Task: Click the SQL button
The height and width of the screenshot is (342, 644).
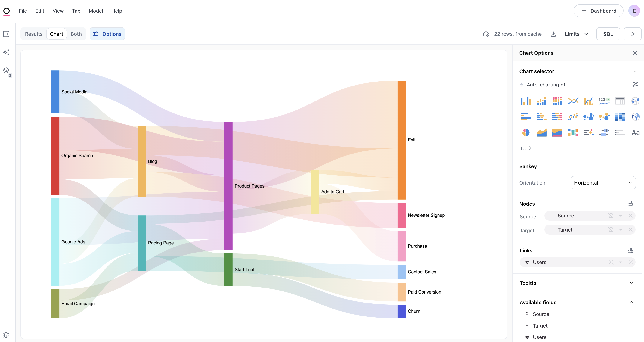Action: click(608, 34)
